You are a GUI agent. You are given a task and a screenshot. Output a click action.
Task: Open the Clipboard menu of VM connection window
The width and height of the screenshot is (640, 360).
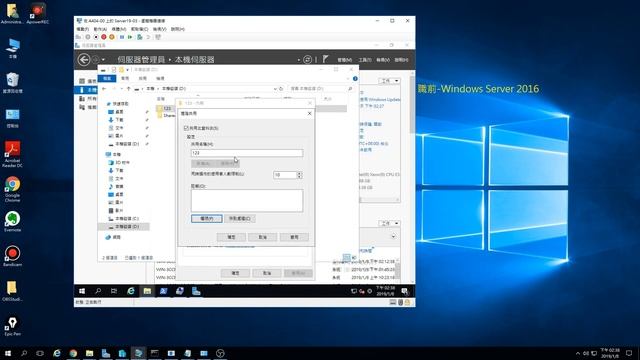(x=140, y=29)
